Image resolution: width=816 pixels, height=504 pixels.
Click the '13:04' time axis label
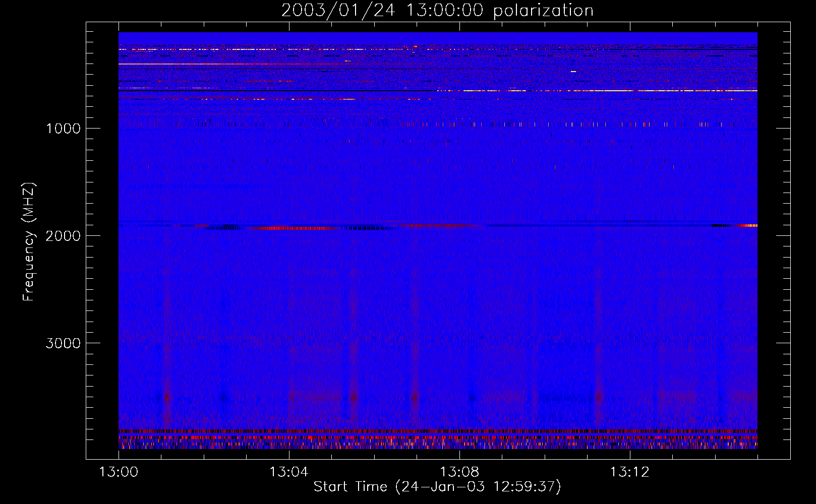click(288, 472)
